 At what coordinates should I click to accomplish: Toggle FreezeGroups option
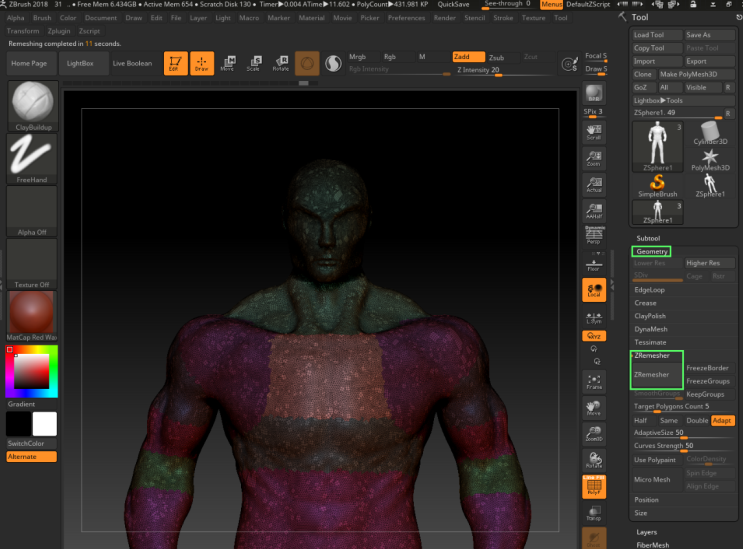pos(709,381)
